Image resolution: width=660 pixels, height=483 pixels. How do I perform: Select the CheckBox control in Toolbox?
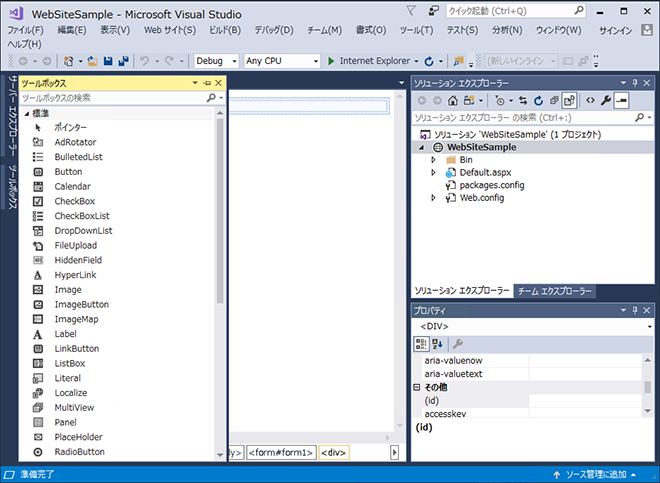tap(75, 201)
